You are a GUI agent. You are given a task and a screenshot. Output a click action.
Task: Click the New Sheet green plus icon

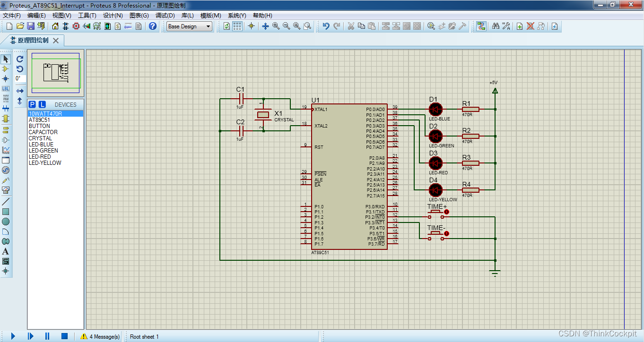(520, 26)
